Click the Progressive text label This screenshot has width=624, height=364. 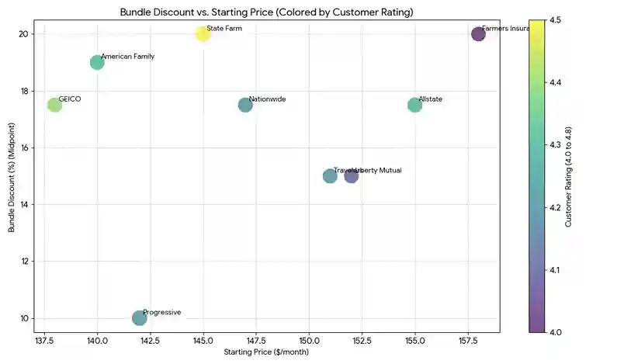pos(162,312)
